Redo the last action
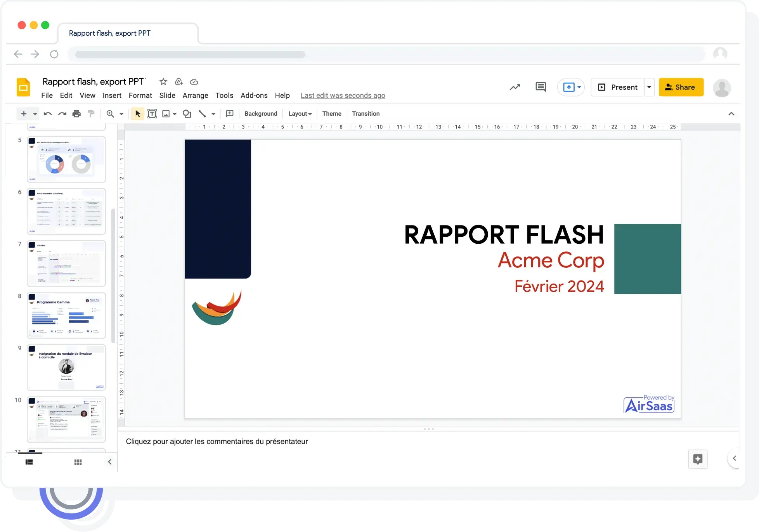Screen dimensions: 759x532 tap(62, 114)
